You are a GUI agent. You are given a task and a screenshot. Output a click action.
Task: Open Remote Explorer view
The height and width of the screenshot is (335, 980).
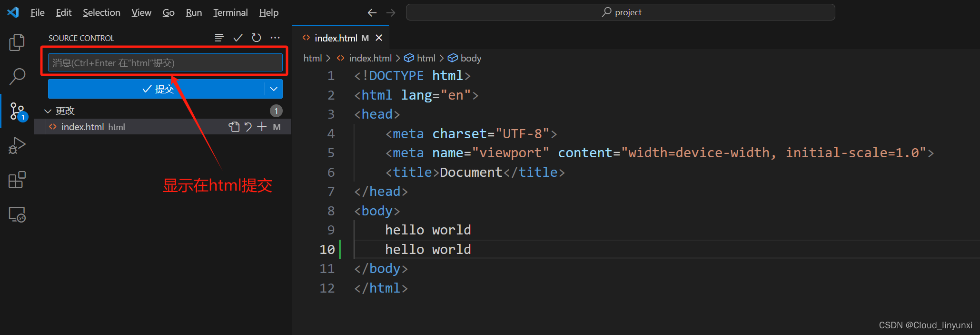[17, 214]
